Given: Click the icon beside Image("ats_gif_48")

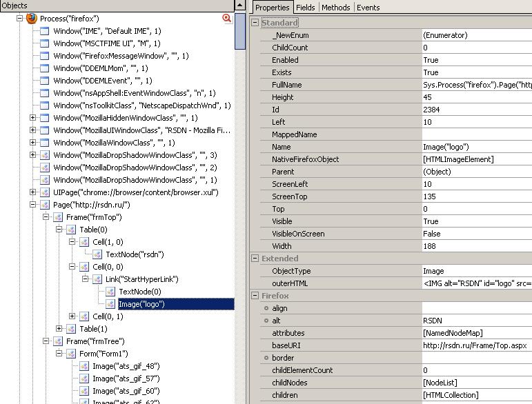Looking at the screenshot, I should 84,366.
